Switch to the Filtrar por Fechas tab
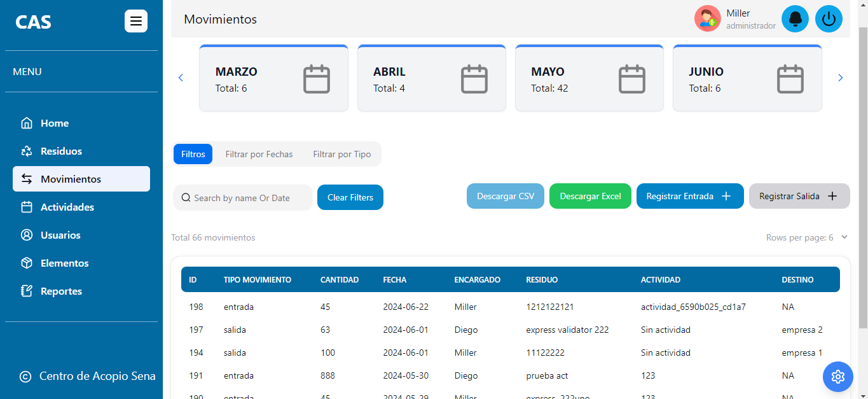Screen dimensions: 868x399 [259, 153]
